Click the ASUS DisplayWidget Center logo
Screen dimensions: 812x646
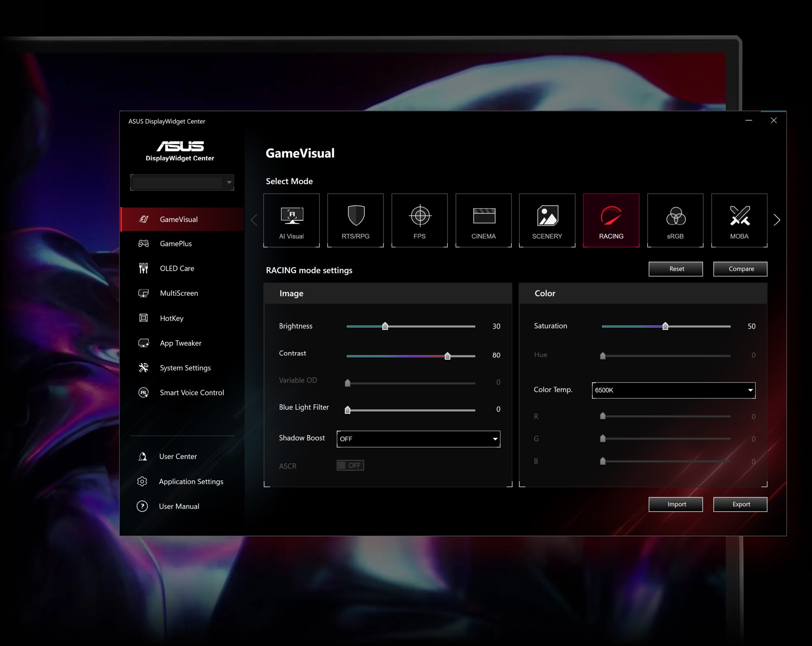pyautogui.click(x=180, y=151)
